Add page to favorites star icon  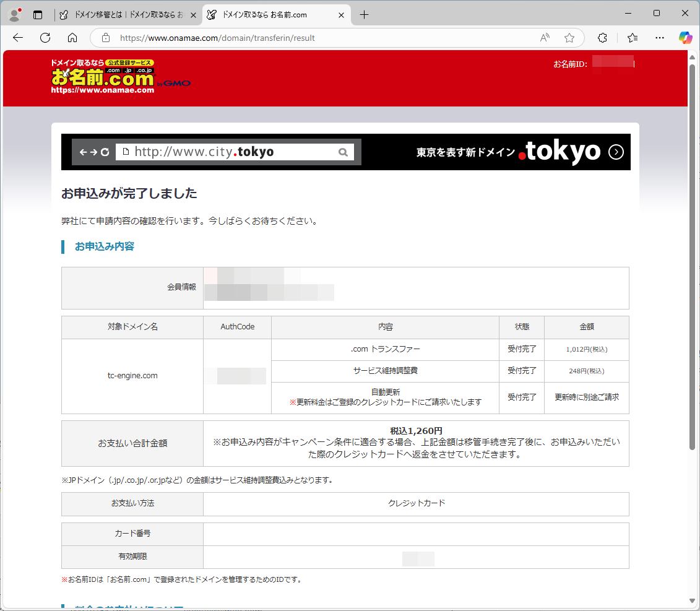569,38
